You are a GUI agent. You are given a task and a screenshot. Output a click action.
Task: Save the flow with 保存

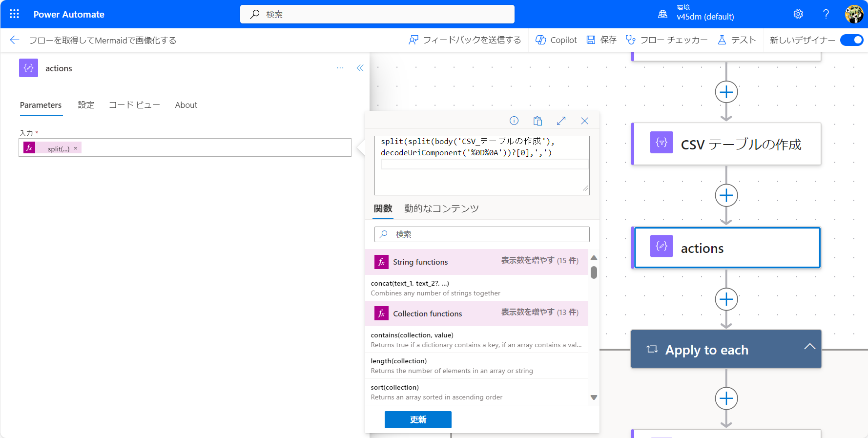(601, 40)
